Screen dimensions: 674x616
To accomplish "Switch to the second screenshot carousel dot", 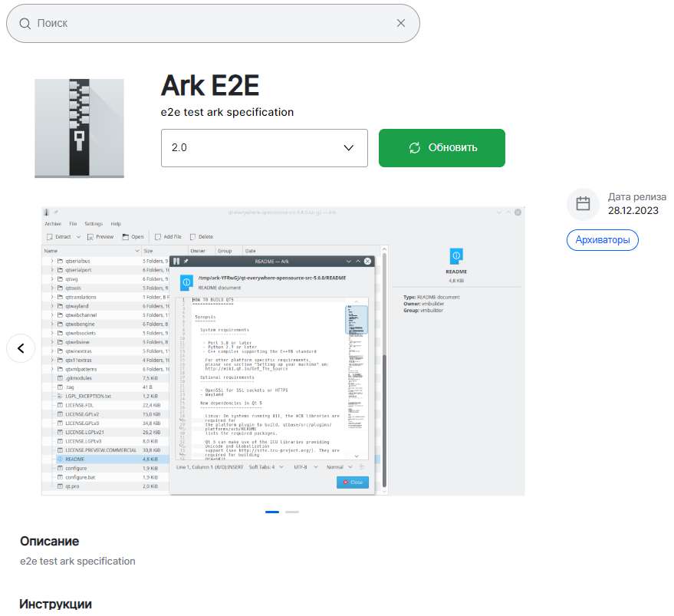I will (x=291, y=512).
